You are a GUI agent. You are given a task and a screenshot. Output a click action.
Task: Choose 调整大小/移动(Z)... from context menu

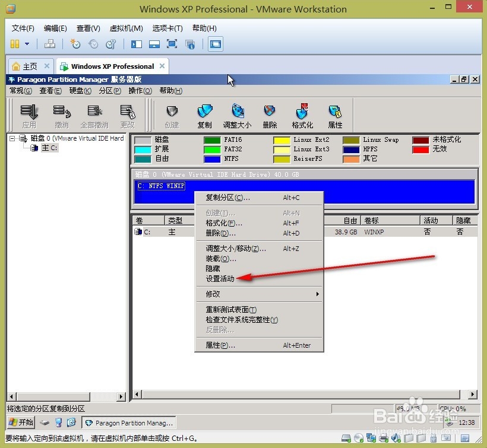click(x=259, y=249)
